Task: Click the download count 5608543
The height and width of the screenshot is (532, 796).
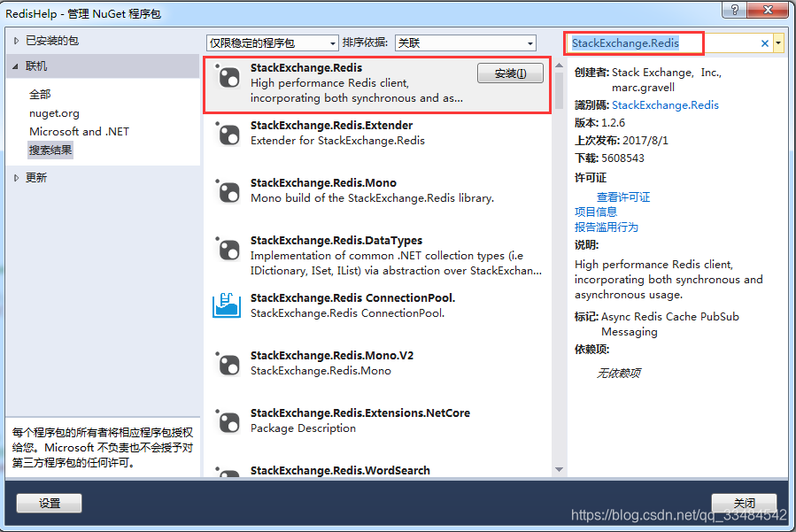Action: tap(622, 158)
